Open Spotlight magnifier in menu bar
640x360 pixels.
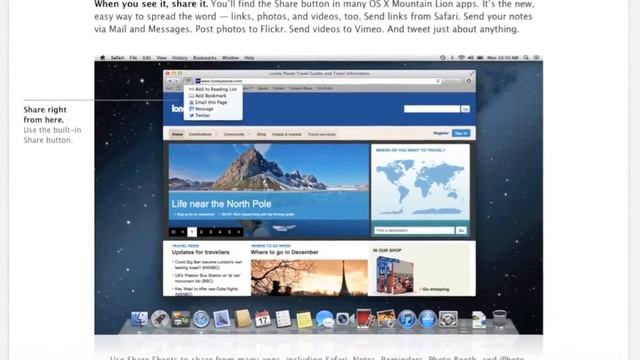(x=526, y=58)
